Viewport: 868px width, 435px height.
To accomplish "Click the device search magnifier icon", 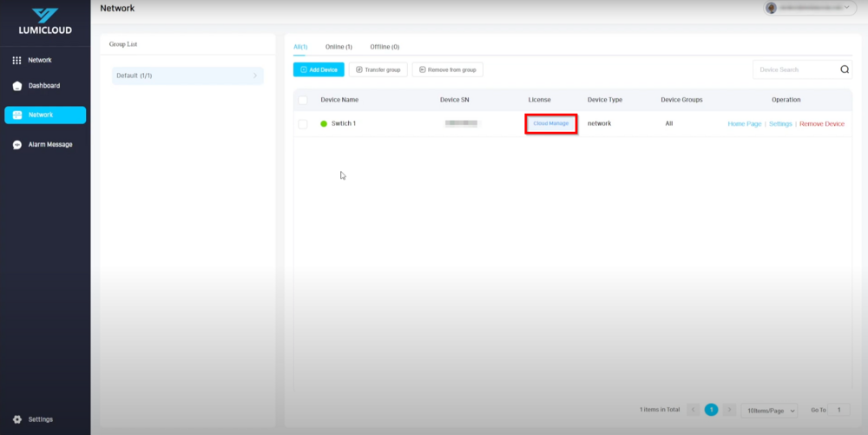I will point(845,69).
